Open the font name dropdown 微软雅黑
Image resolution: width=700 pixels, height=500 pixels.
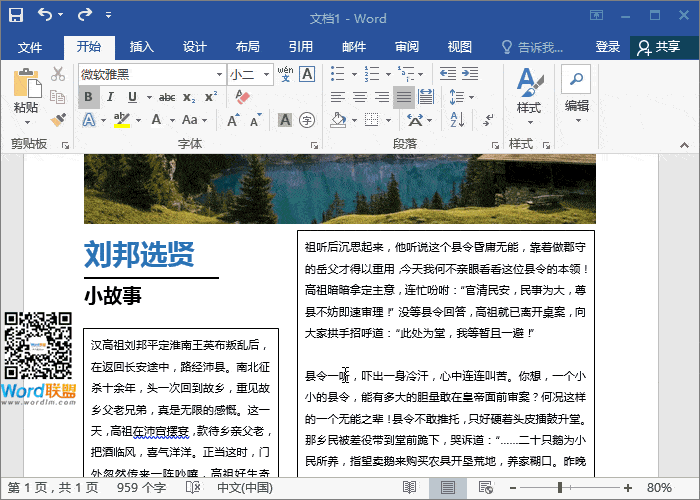(x=219, y=74)
